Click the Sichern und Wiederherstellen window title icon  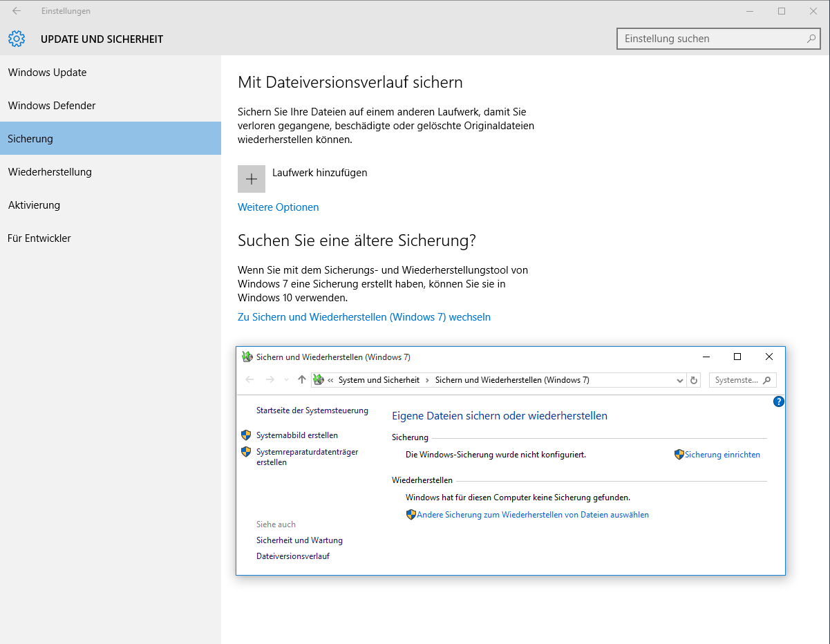point(247,357)
